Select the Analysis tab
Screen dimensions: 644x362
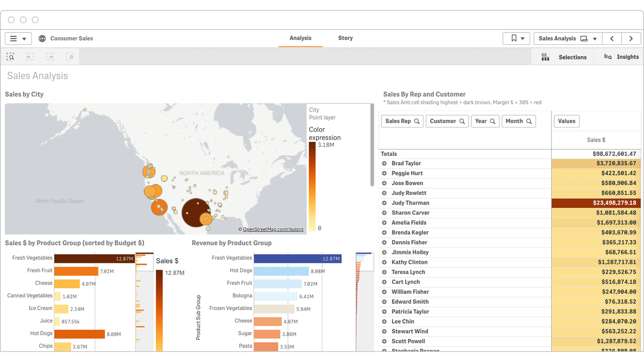(300, 38)
